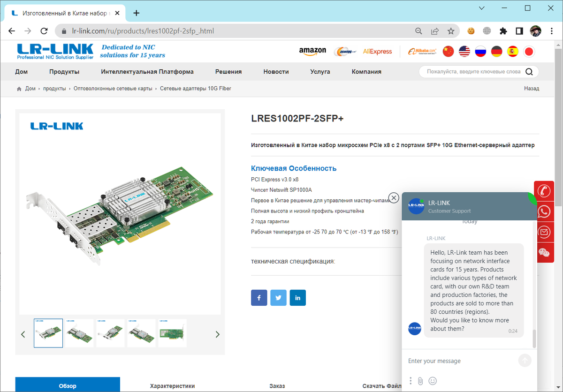Switch to the Характеристики tab

coord(172,385)
